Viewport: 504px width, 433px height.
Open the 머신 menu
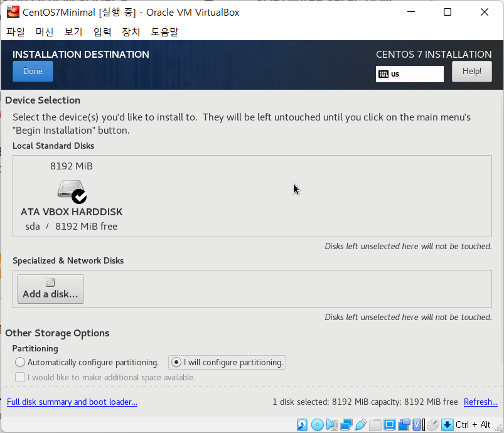(x=45, y=31)
